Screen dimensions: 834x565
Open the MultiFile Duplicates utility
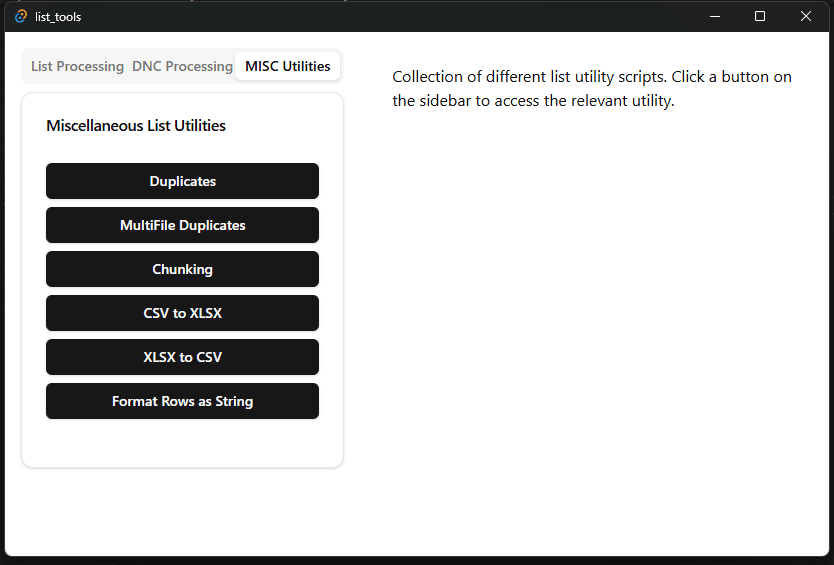182,226
